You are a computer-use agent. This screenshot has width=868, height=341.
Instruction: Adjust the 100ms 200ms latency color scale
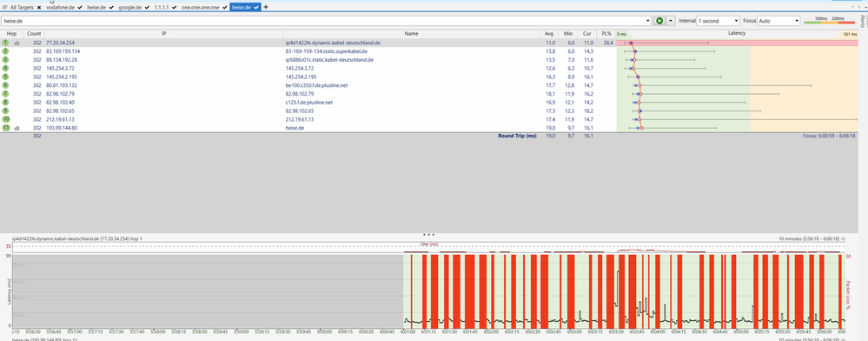(829, 21)
